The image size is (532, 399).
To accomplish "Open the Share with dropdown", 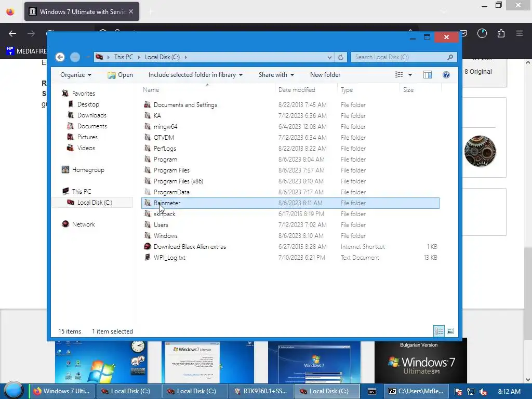I will [276, 75].
